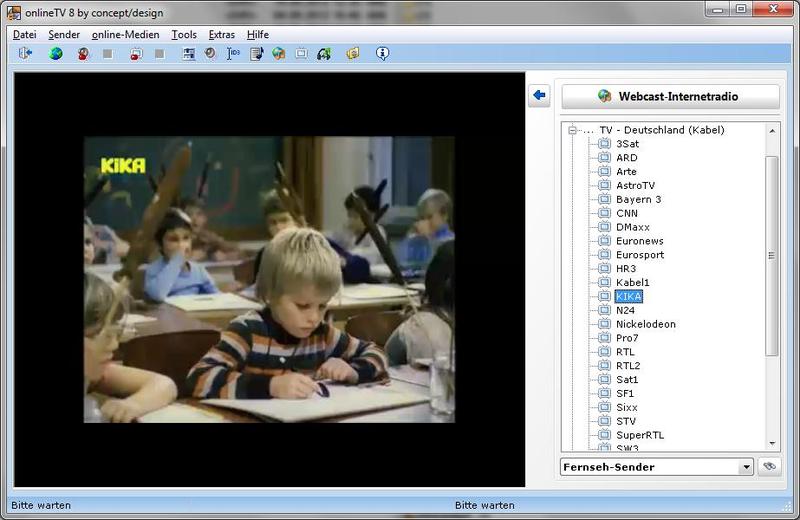The image size is (800, 520).
Task: Click the KIKA video playback area
Action: [269, 280]
